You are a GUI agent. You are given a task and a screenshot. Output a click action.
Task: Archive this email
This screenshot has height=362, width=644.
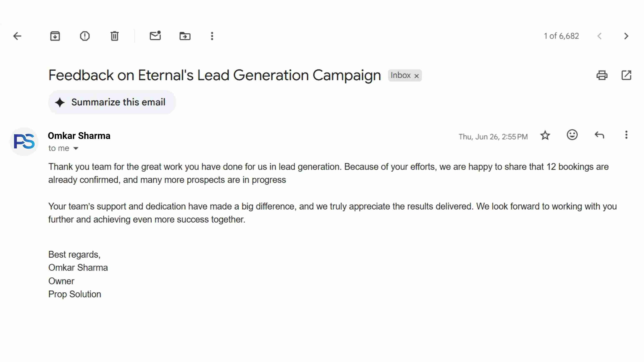[x=55, y=36]
